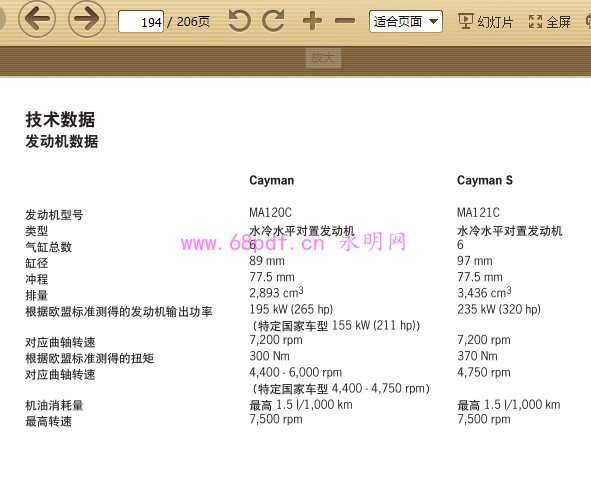Viewport: 591px width, 480px height.
Task: Open the 适合页面 zoom mode dropdown
Action: (406, 21)
